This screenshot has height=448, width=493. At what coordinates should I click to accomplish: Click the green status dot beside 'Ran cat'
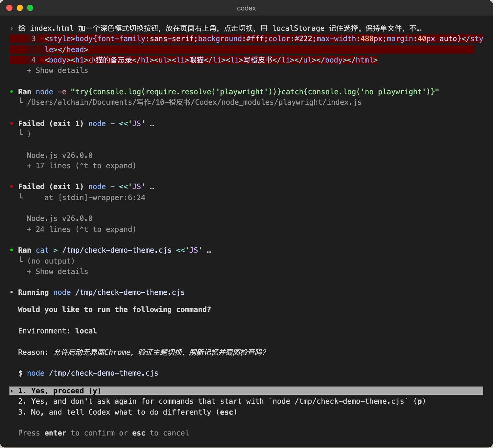[x=12, y=250]
